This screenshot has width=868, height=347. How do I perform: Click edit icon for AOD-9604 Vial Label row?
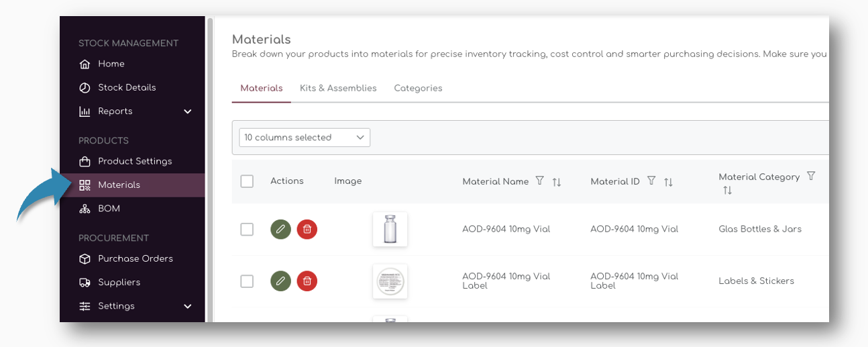(x=280, y=281)
